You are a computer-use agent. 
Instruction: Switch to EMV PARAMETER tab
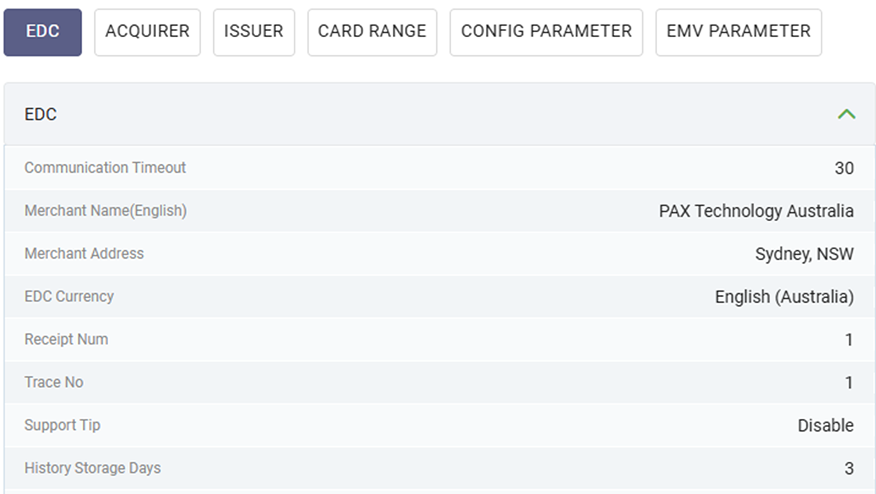pos(738,32)
